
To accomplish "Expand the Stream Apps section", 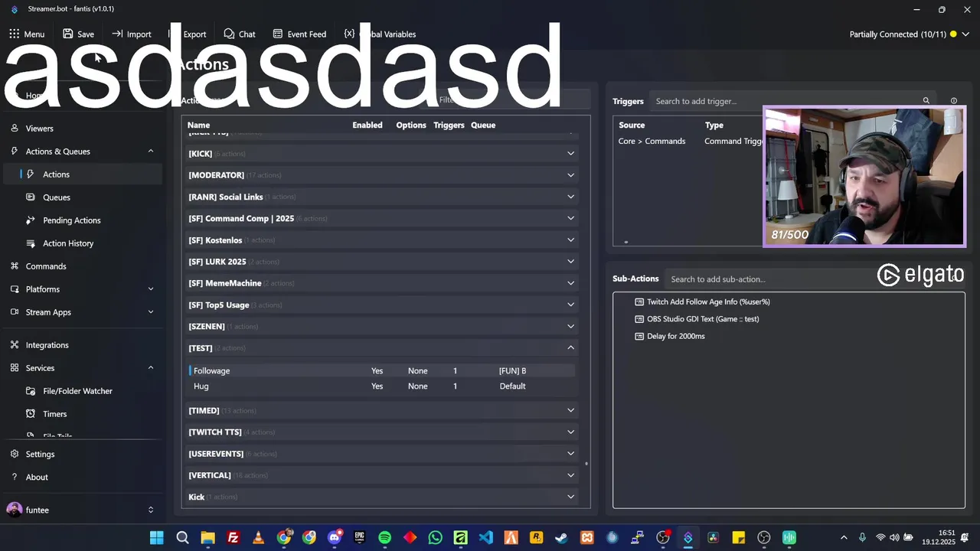I will (150, 312).
